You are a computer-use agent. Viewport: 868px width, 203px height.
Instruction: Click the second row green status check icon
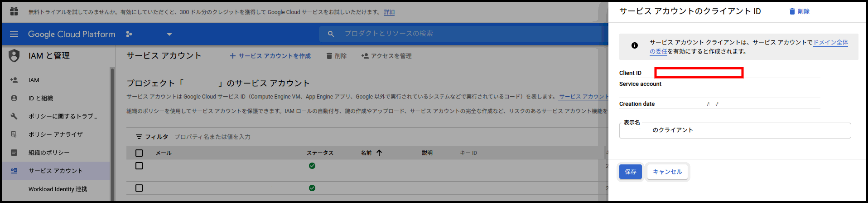[312, 188]
